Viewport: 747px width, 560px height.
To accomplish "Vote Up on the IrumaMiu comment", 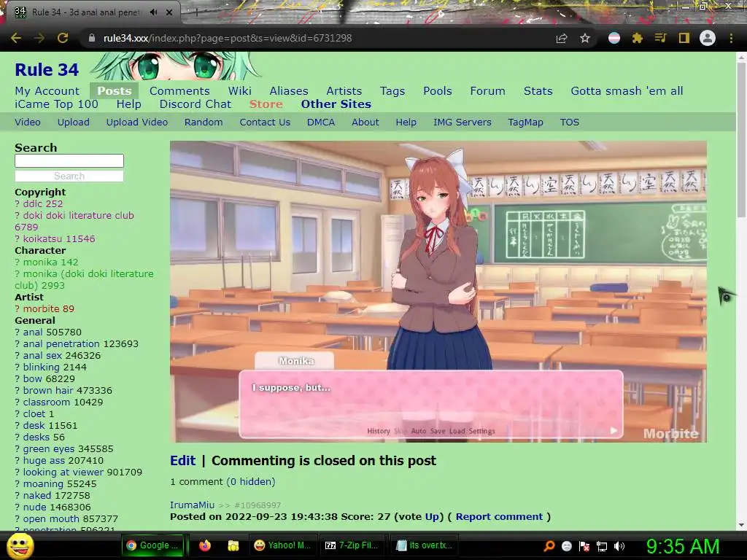I will tap(432, 517).
